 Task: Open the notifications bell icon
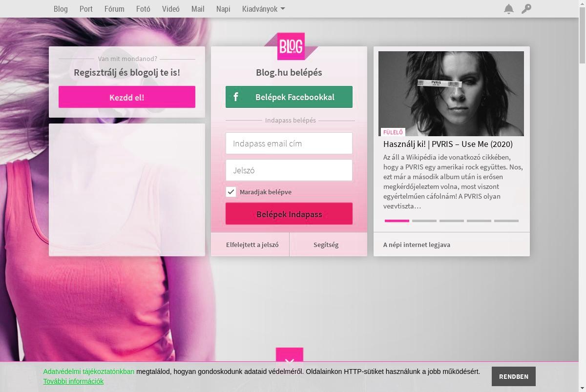click(x=509, y=9)
